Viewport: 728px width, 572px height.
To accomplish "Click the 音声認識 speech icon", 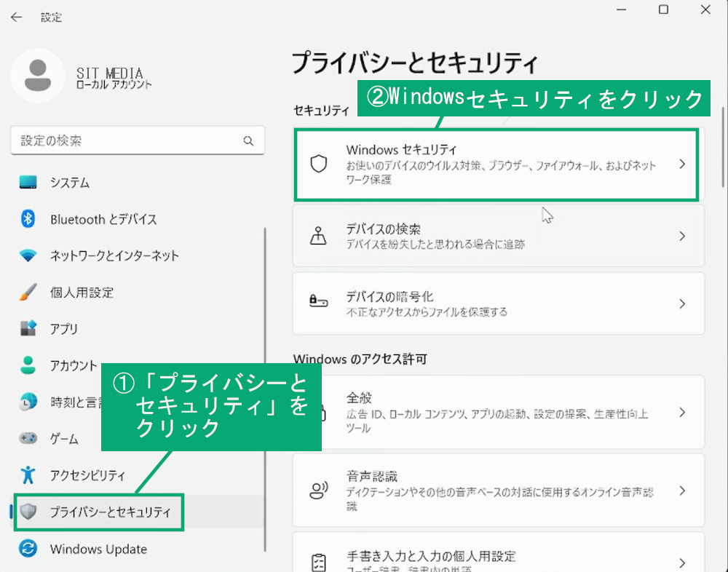I will pos(319,490).
